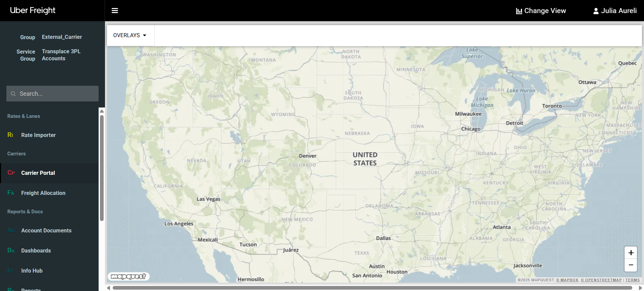This screenshot has height=291, width=644.
Task: Click the Detroit label on the map
Action: (x=515, y=123)
